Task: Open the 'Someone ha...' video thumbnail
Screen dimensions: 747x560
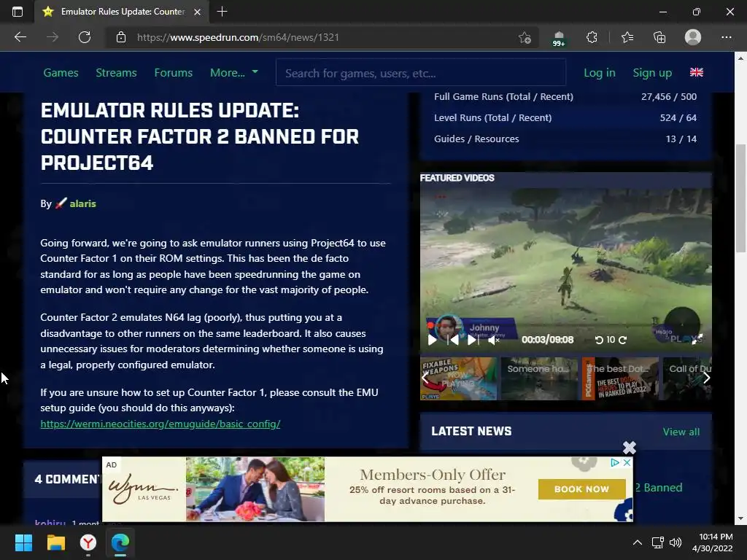Action: pos(539,378)
